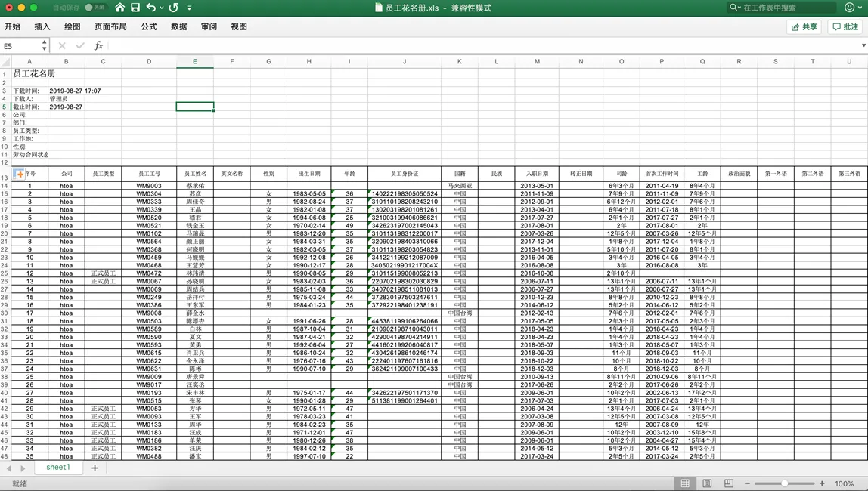Save the workbook with the floppy disk icon
The width and height of the screenshot is (868, 491).
pyautogui.click(x=135, y=8)
